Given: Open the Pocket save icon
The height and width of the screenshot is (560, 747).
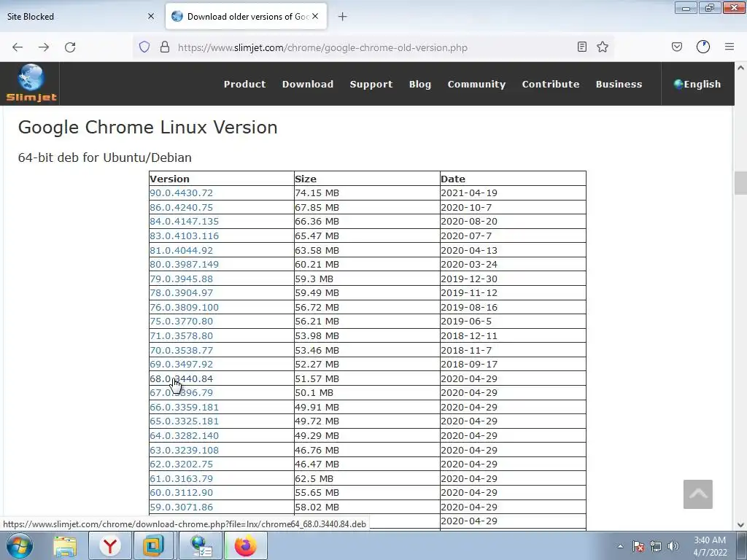Looking at the screenshot, I should [677, 47].
